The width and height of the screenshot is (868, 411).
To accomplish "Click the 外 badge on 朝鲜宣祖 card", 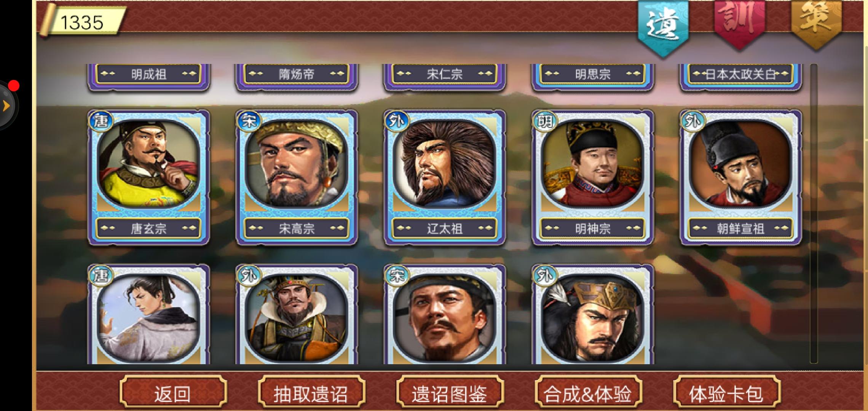I will pyautogui.click(x=693, y=122).
